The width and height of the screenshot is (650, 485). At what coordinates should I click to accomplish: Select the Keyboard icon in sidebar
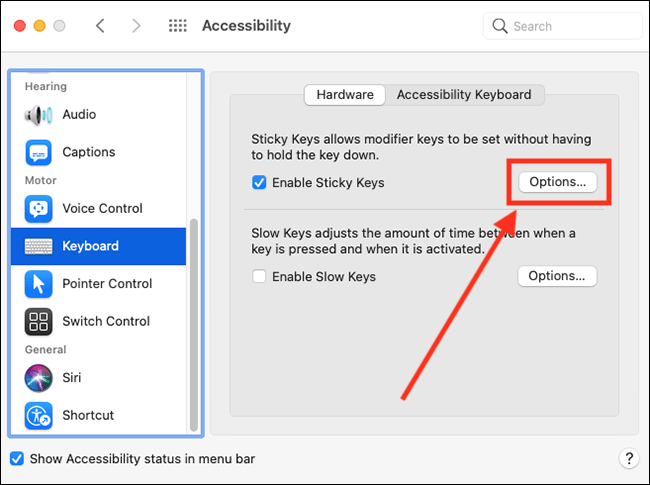[39, 246]
